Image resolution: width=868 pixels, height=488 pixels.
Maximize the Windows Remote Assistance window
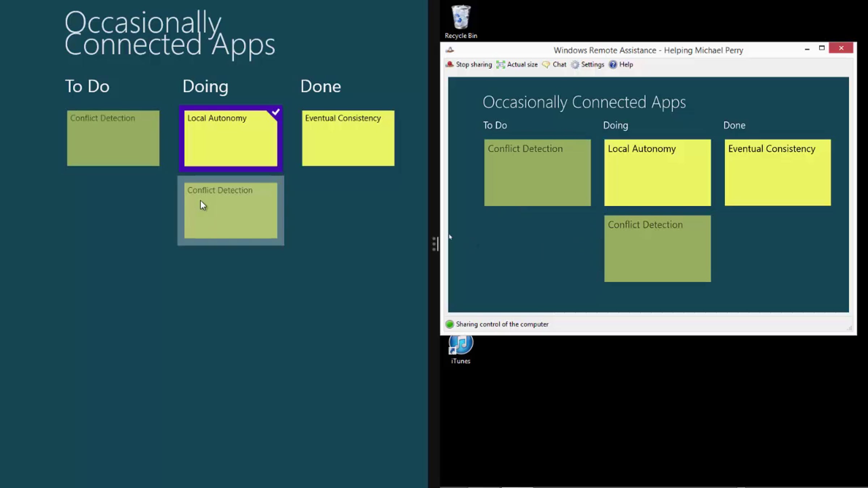click(822, 48)
